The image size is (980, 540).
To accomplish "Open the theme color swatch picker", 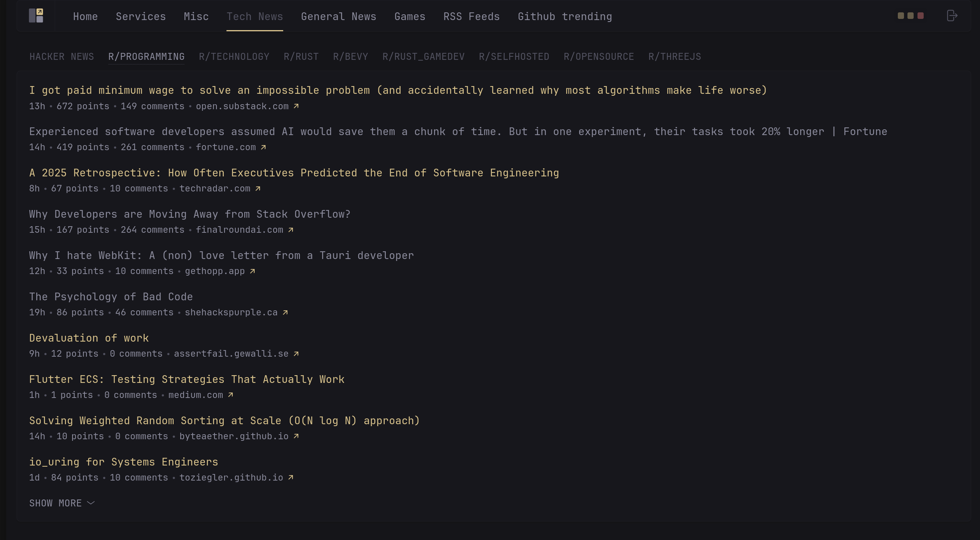I will [x=911, y=16].
